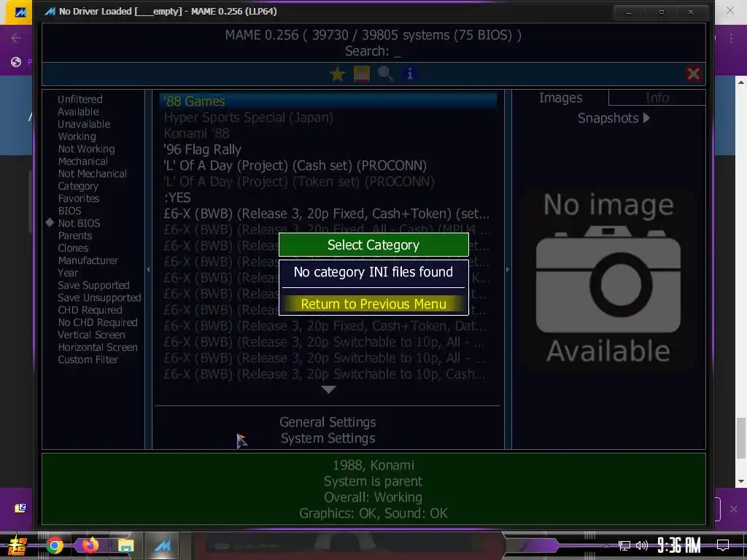Viewport: 747px width, 560px height.
Task: Open Firefox from the taskbar
Action: pyautogui.click(x=90, y=545)
